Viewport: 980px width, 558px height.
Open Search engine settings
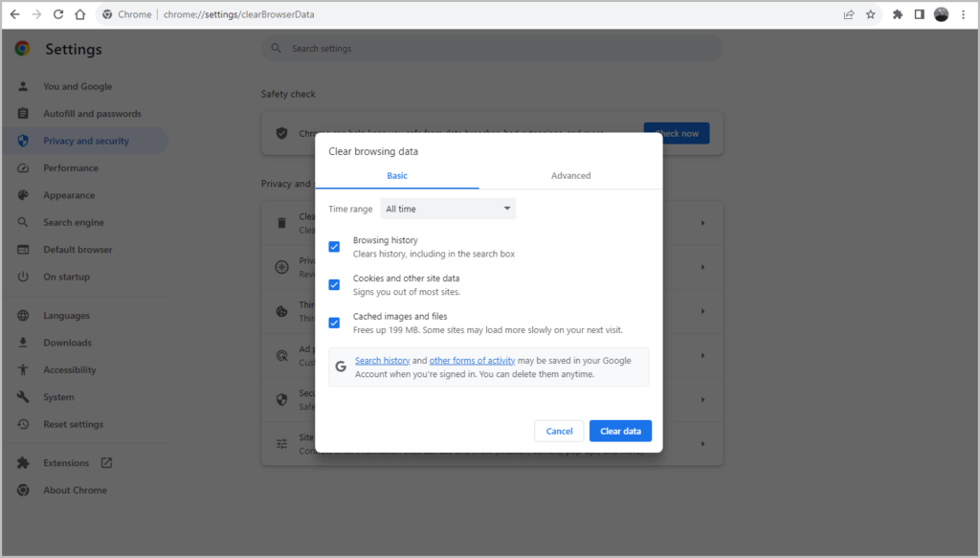coord(73,222)
